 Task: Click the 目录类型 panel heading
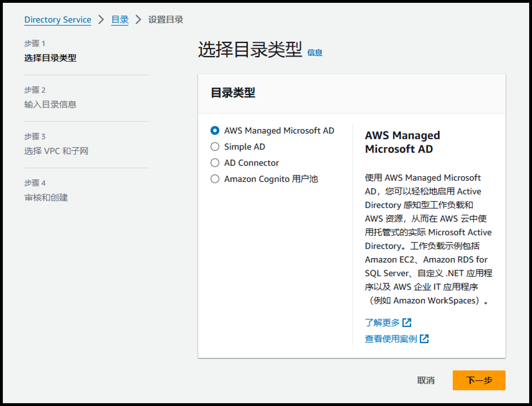coord(233,93)
